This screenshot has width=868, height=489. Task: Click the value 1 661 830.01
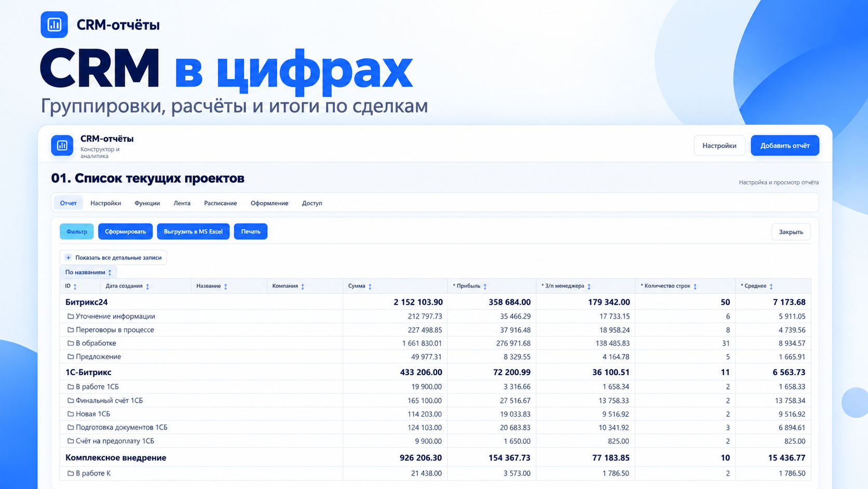[x=422, y=343]
